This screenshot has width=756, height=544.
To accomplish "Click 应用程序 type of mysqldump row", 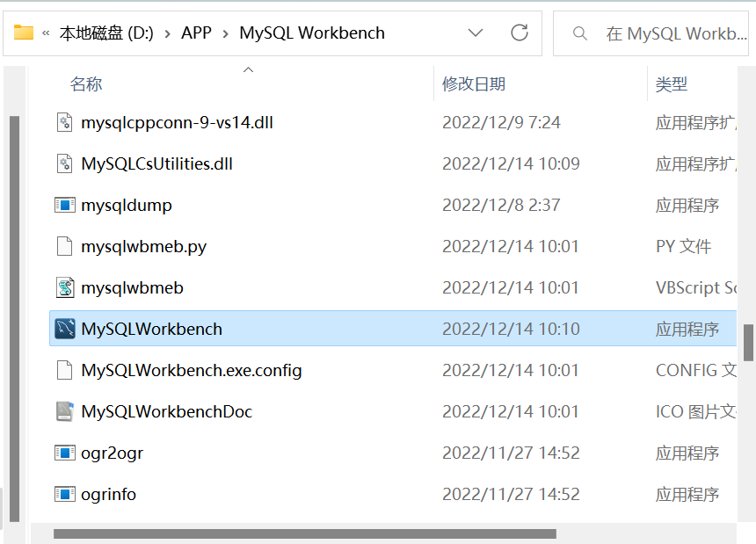I will [687, 206].
